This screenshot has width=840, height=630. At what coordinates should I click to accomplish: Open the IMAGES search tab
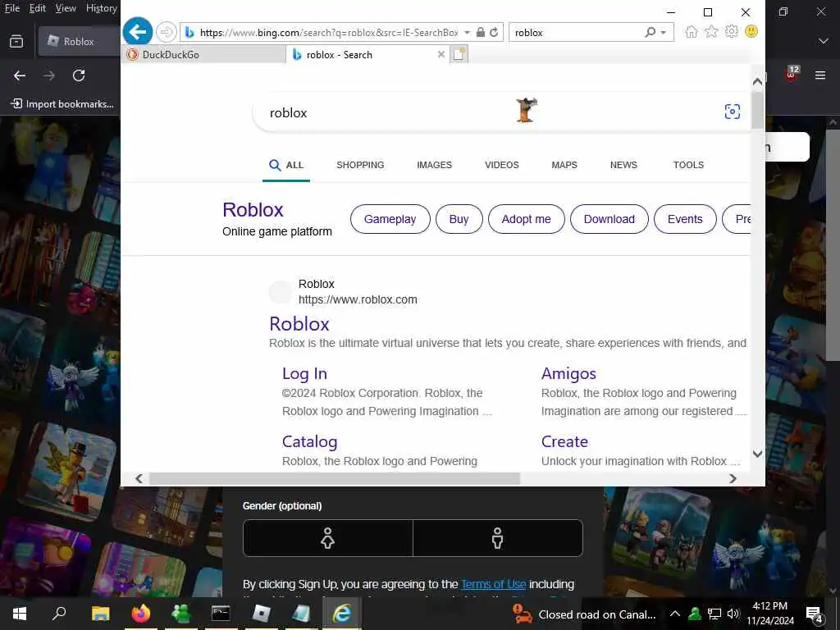click(435, 165)
